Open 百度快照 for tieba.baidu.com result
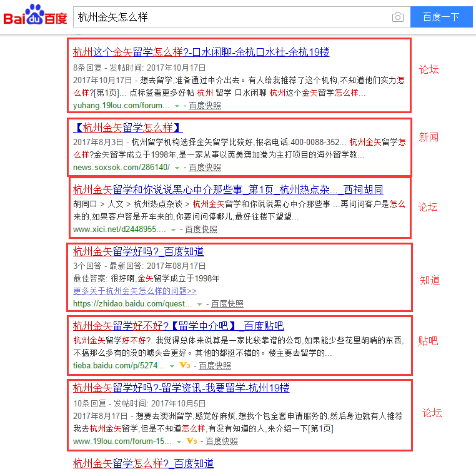The height and width of the screenshot is (474, 476). (215, 366)
